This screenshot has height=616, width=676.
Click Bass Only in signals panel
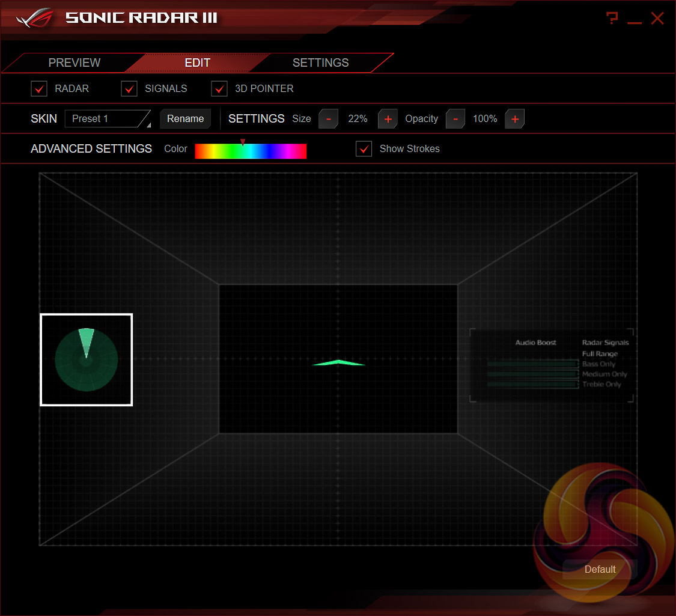click(598, 364)
